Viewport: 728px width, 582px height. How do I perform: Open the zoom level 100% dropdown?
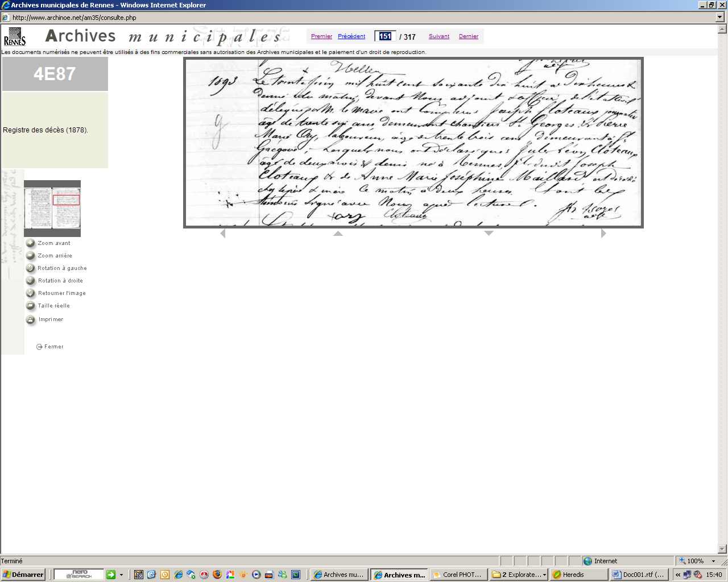coord(713,561)
